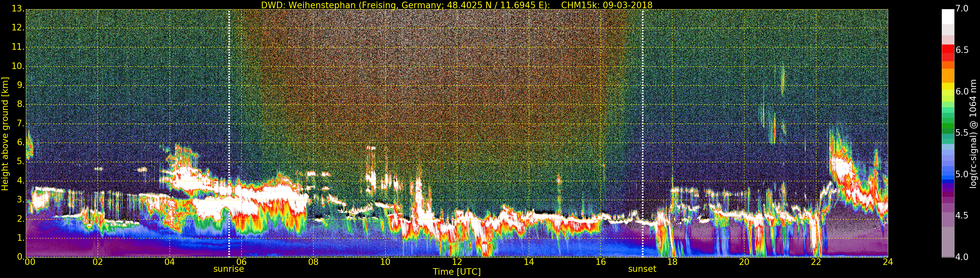Click the white dotted sunrise line in plot

tap(229, 133)
